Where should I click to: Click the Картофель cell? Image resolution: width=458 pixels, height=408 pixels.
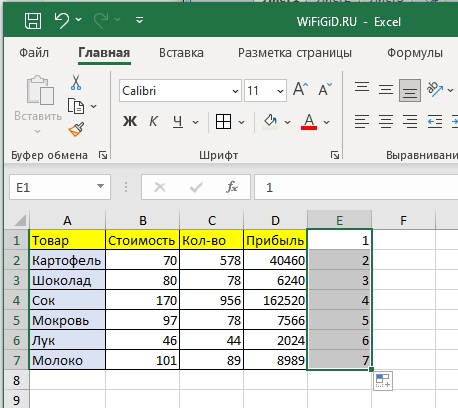pyautogui.click(x=67, y=260)
